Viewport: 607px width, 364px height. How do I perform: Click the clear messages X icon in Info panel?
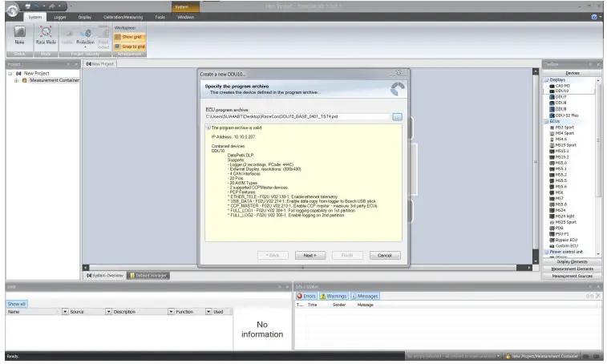click(x=598, y=296)
